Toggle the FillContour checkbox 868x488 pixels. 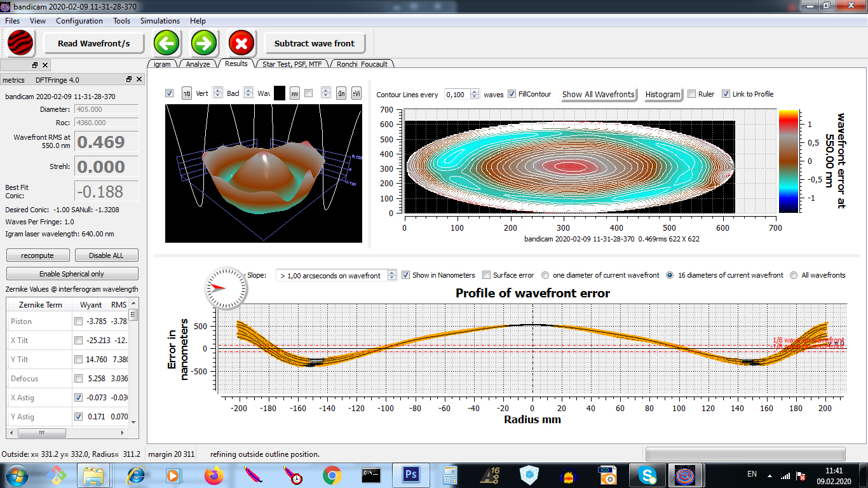[x=512, y=94]
